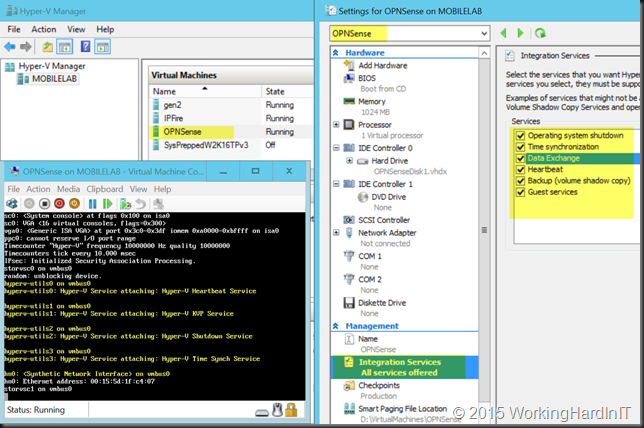The width and height of the screenshot is (644, 428).
Task: Collapse the IDE Controller 1 node
Action: (x=336, y=184)
